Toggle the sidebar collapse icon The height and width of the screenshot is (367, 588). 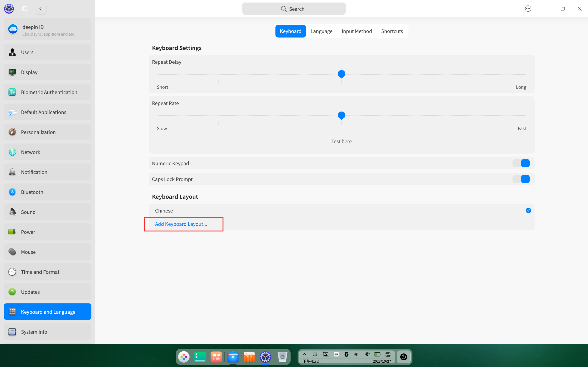click(x=24, y=8)
